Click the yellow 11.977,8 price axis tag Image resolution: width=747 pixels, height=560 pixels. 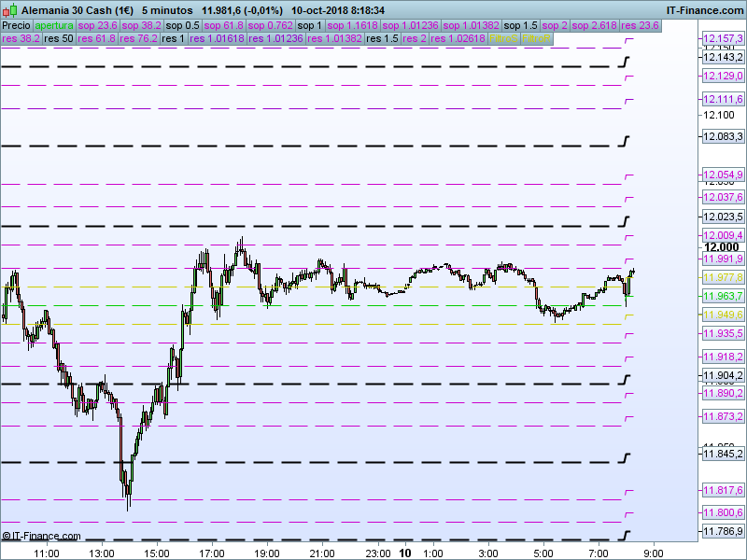click(723, 277)
